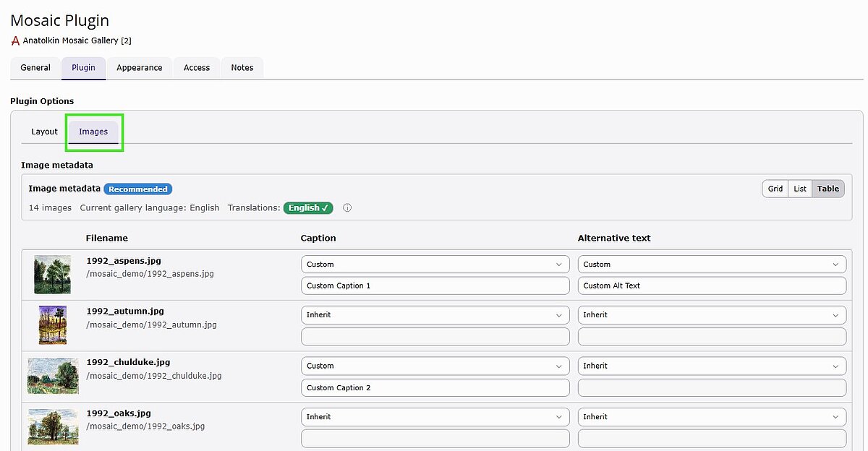Screen dimensions: 868x451
Task: Click the Anatolkin logo icon
Action: (15, 40)
